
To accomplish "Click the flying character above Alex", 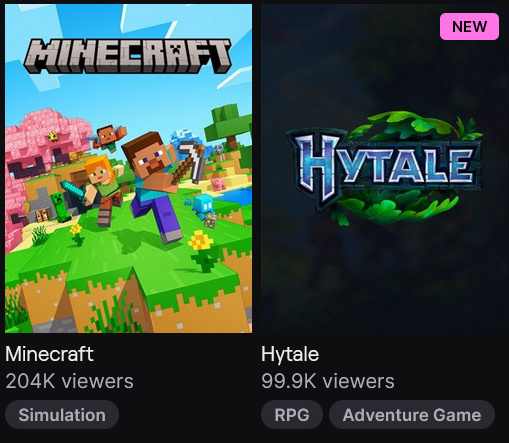I will 107,137.
